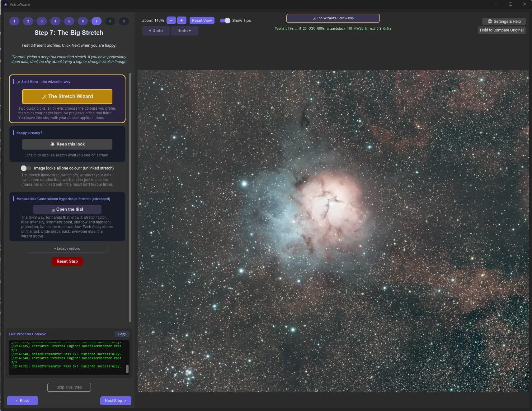Zoom in with the plus button
This screenshot has height=411, width=532.
182,20
